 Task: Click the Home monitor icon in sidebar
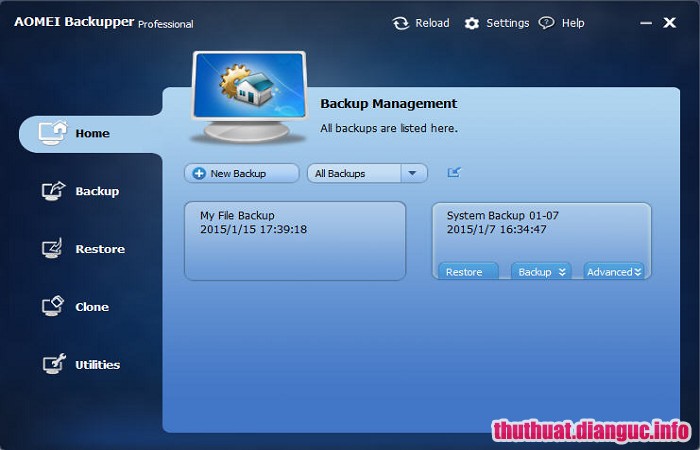(53, 133)
